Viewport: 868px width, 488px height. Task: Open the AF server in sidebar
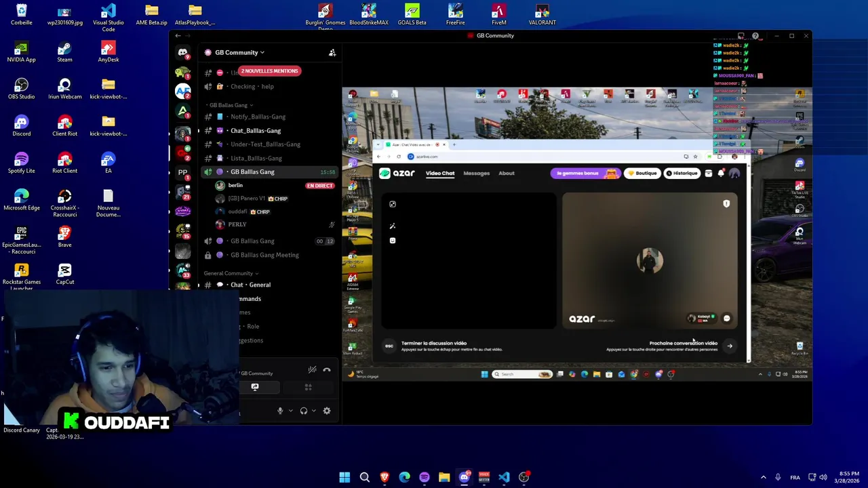coord(182,91)
